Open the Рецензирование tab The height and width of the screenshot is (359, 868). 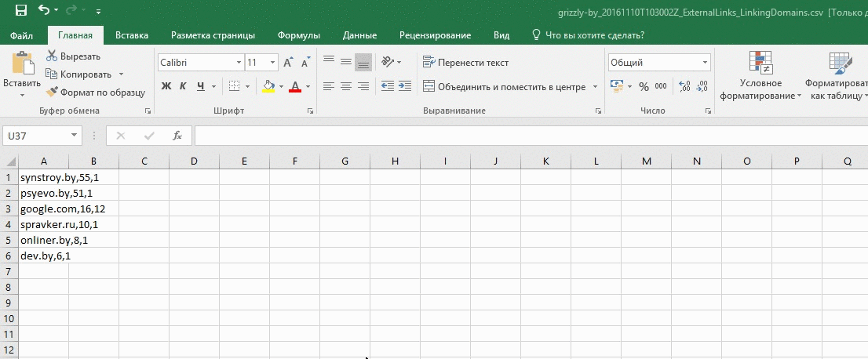pyautogui.click(x=435, y=35)
